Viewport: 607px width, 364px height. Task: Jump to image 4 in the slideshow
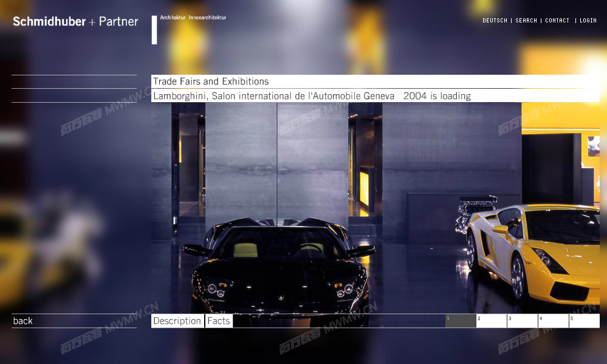click(554, 321)
